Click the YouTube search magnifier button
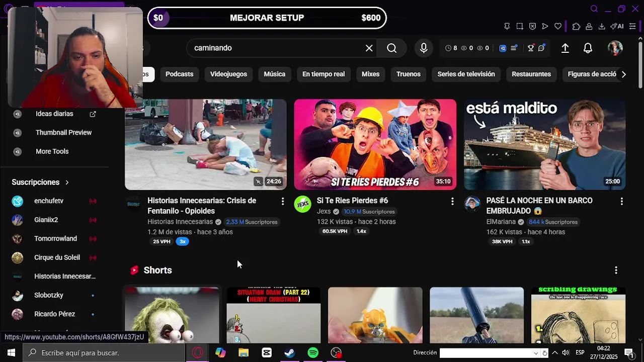 click(x=392, y=48)
